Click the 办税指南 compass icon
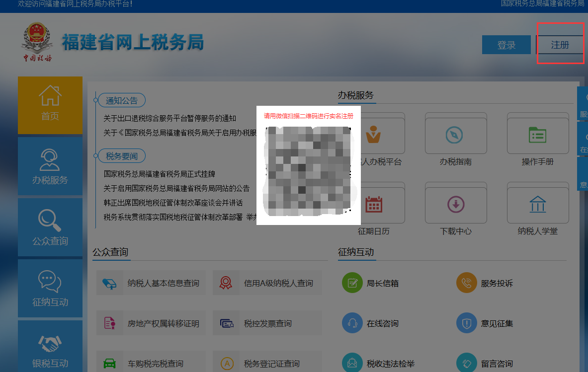The image size is (588, 372). pos(454,135)
